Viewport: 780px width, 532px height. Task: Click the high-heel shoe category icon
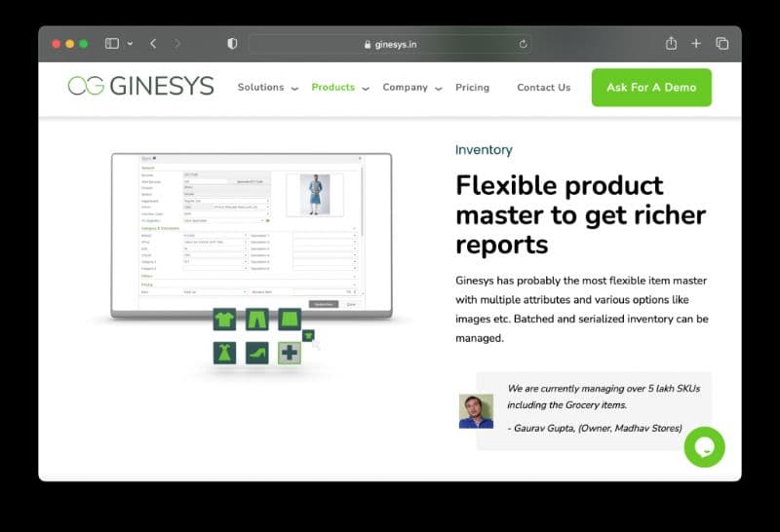tap(256, 353)
